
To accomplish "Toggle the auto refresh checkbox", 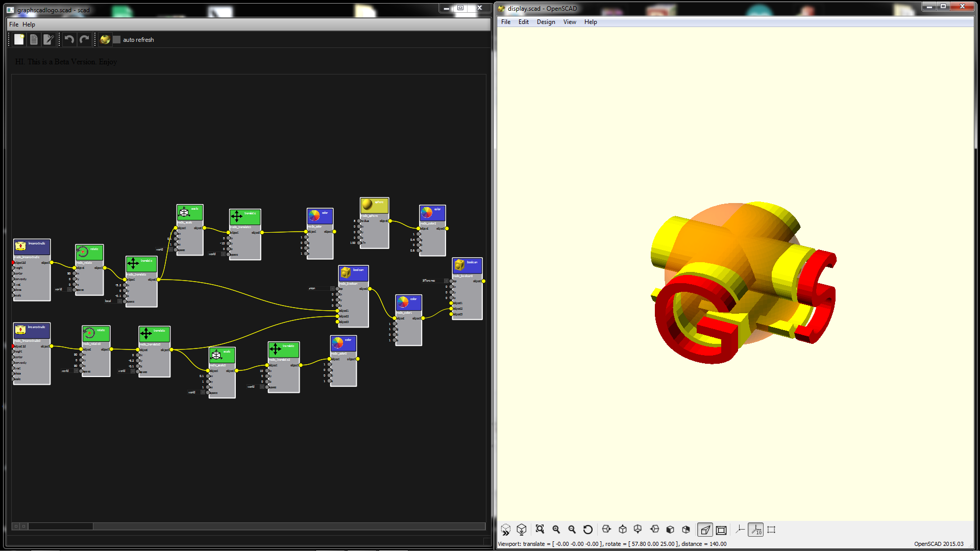I will pyautogui.click(x=117, y=40).
